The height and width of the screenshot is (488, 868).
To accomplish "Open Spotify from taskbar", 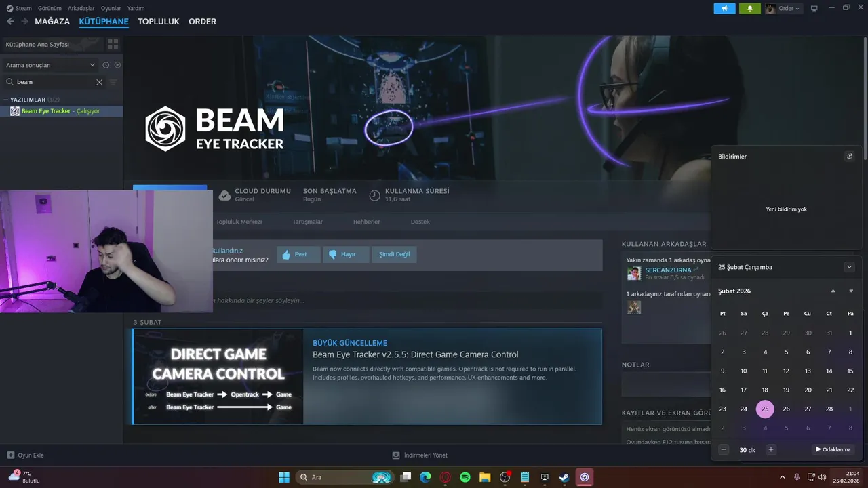I will (465, 477).
